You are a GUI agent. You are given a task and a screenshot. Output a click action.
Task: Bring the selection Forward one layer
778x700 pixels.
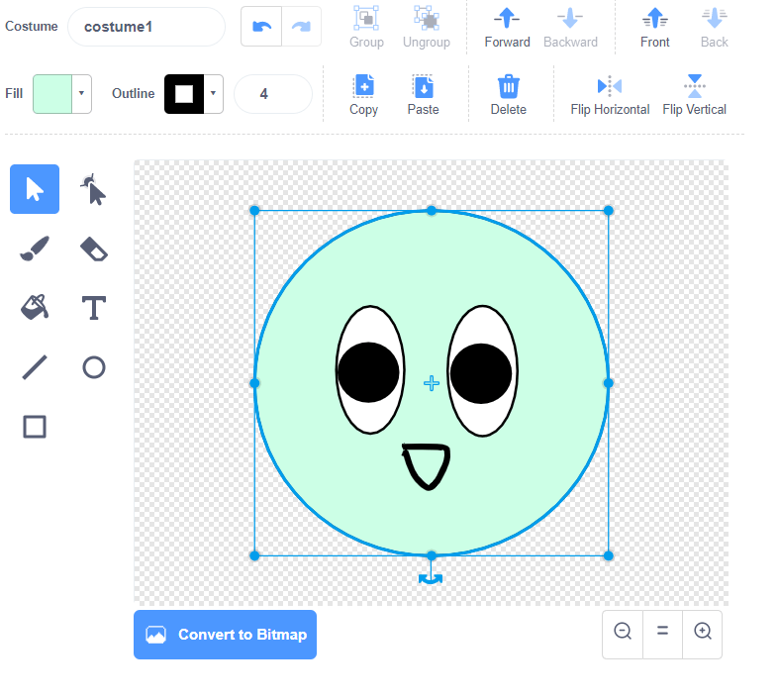tap(507, 27)
